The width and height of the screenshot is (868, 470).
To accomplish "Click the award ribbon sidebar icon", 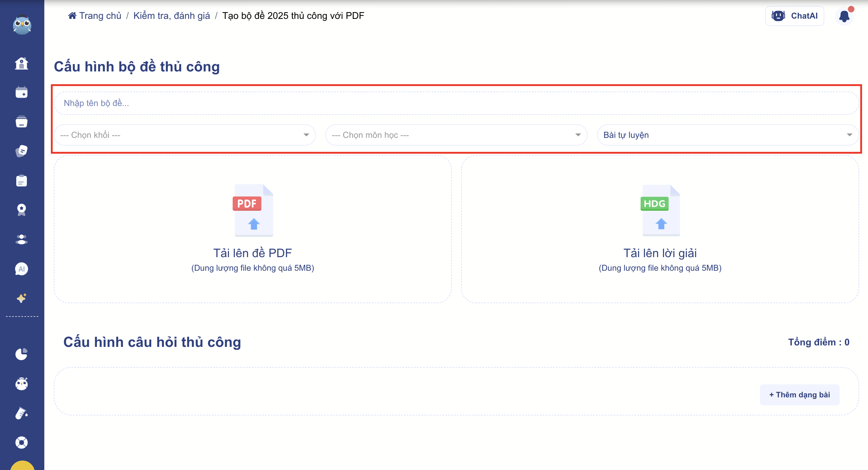I will 22,210.
